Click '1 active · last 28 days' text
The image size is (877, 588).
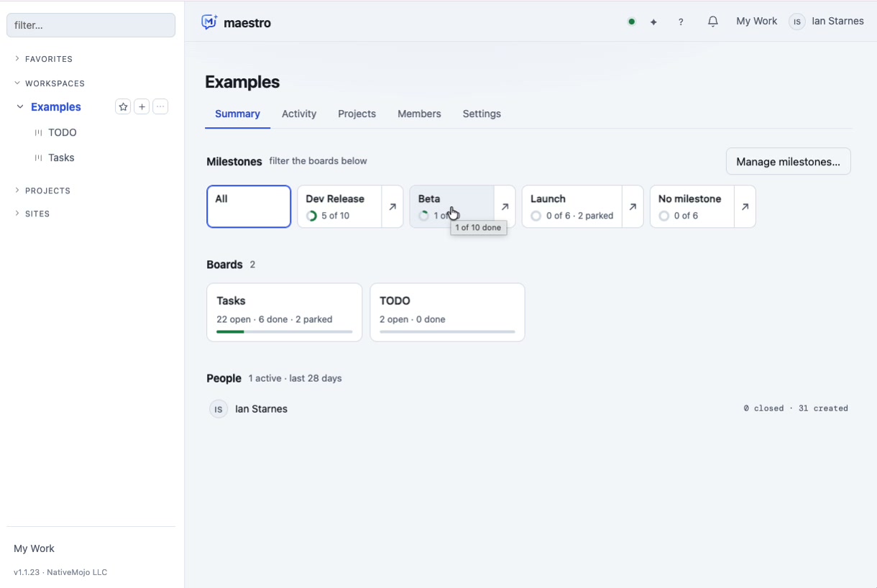click(x=295, y=378)
